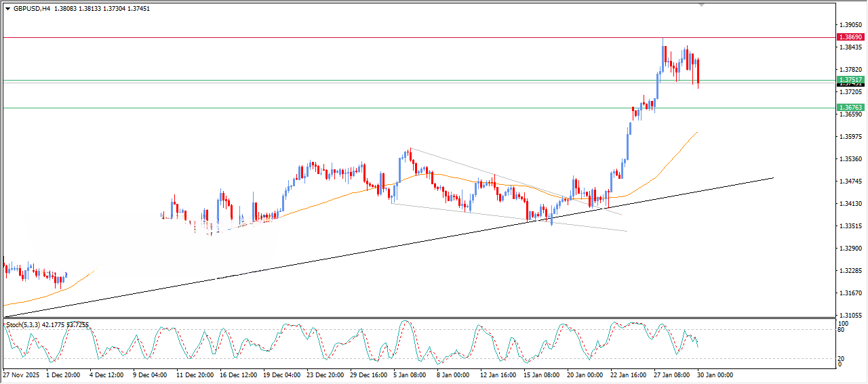The height and width of the screenshot is (384, 868).
Task: Click the stochastic 20 level scale label
Action: click(x=842, y=358)
